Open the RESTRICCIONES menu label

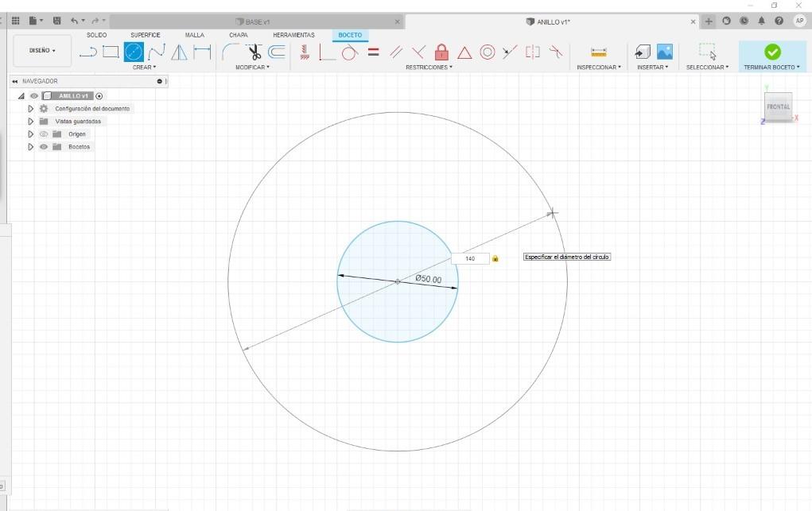(429, 68)
